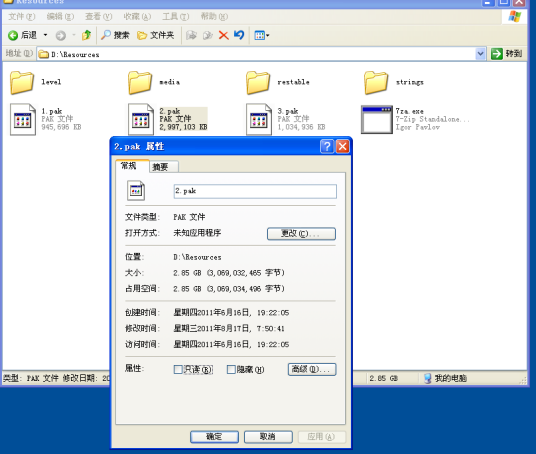The image size is (536, 454).
Task: Enable the Read-only (只读) checkbox
Action: (x=178, y=370)
